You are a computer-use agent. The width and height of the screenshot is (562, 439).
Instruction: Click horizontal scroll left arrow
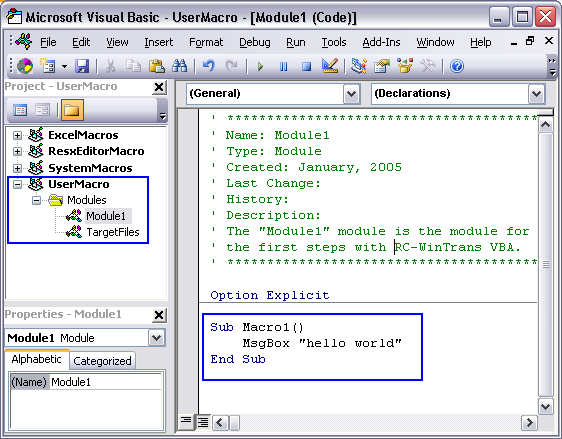[220, 423]
